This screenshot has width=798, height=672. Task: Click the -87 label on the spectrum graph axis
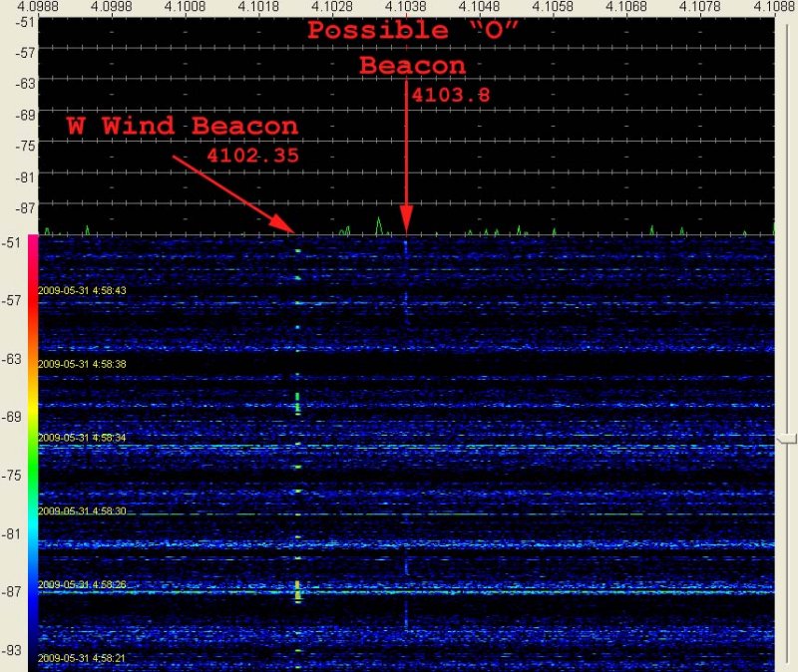(x=26, y=208)
